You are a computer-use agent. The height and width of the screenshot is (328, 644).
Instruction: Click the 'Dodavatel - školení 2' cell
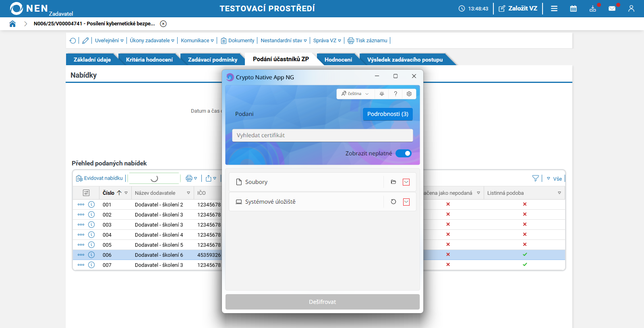159,205
